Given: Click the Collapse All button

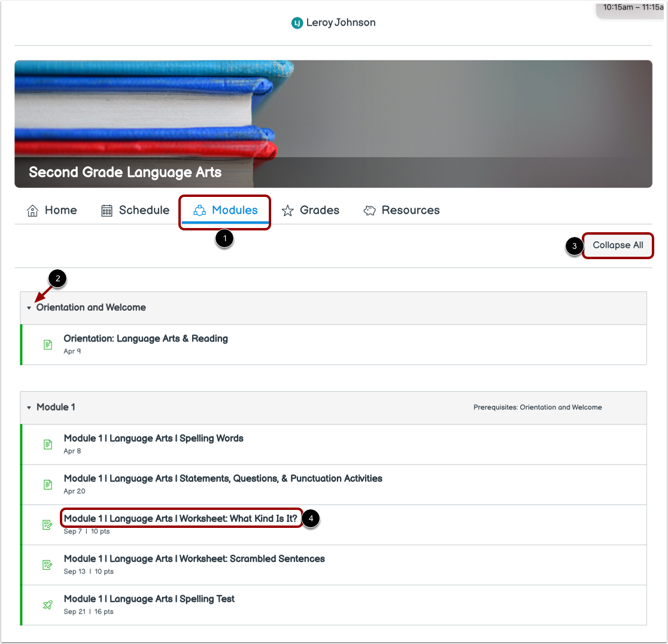Looking at the screenshot, I should tap(618, 245).
